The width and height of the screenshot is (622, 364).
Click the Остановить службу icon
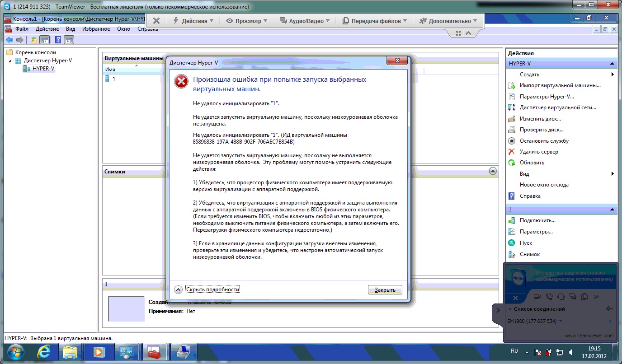512,141
